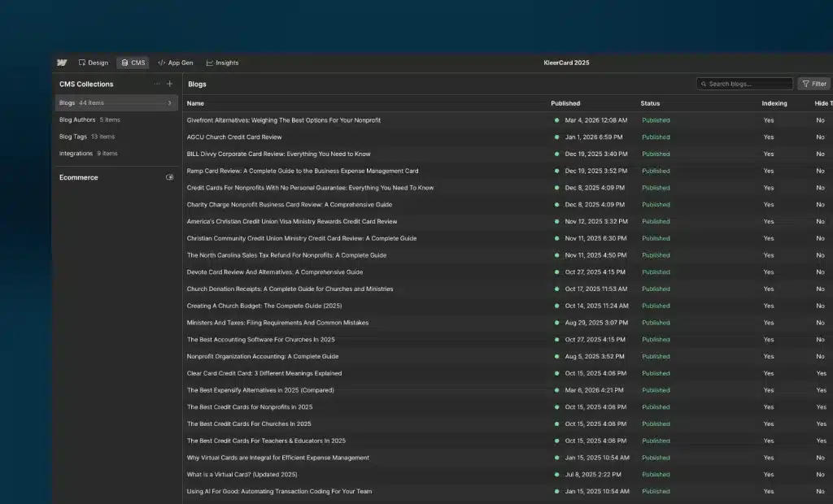Go to the Insights tab
The height and width of the screenshot is (504, 833).
pyautogui.click(x=222, y=63)
